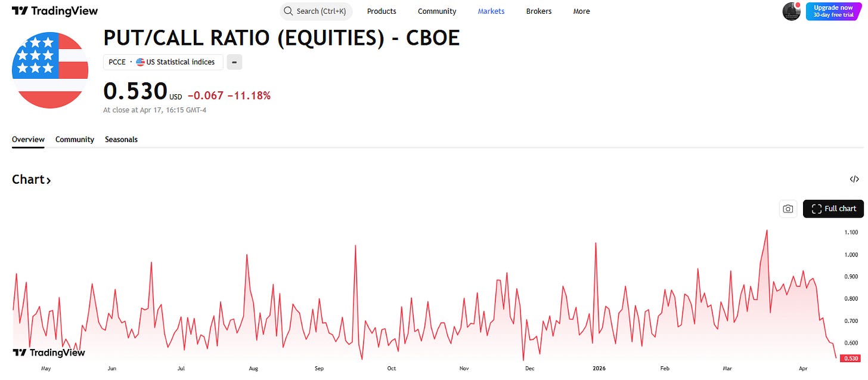Click the At close at Apr 17 timestamp

coord(154,110)
